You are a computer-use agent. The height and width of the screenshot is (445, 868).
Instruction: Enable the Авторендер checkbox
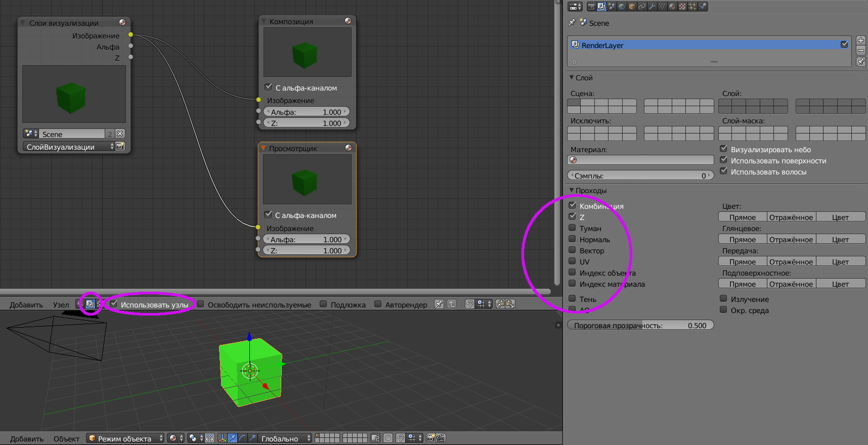378,304
